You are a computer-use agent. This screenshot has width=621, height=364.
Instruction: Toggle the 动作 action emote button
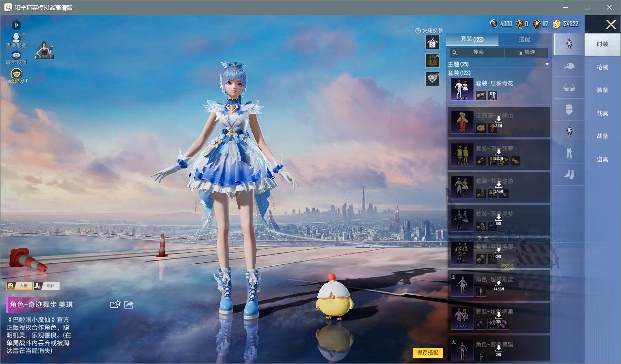(47, 286)
